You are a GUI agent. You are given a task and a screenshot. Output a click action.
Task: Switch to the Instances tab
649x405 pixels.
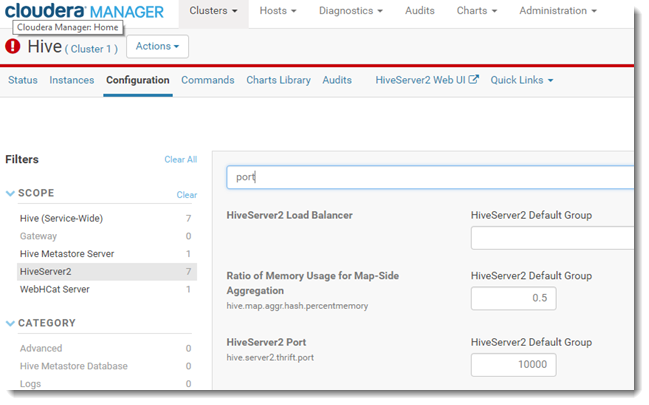click(x=72, y=80)
